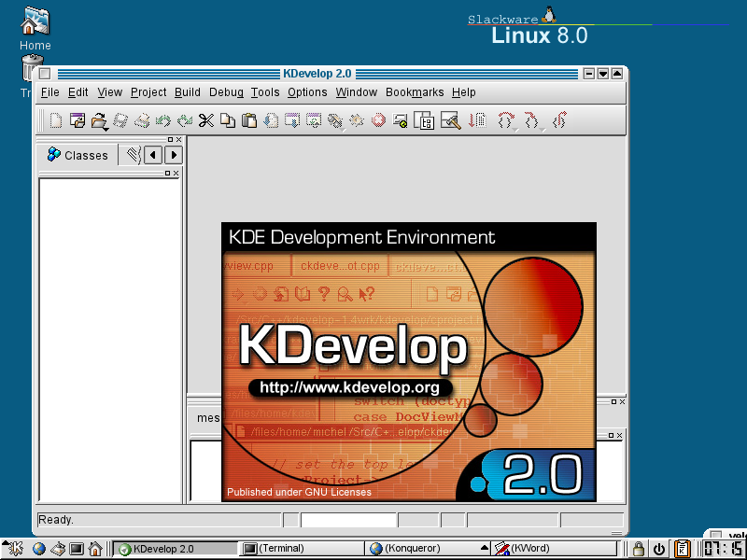
Task: Open home folder from the panel icon
Action: click(95, 549)
